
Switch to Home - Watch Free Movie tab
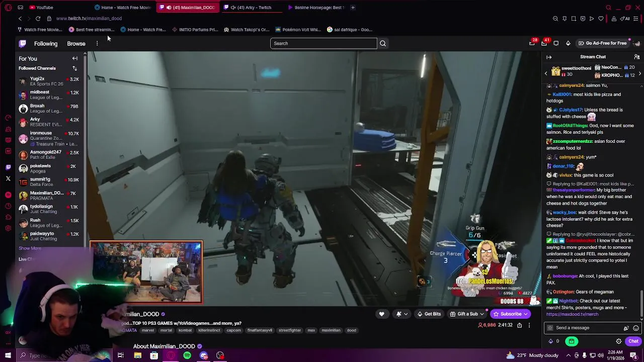click(122, 8)
